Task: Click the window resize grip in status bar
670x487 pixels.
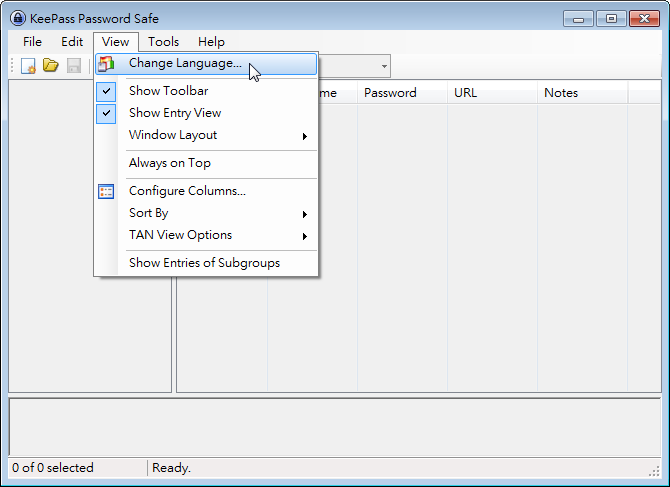Action: coord(654,470)
